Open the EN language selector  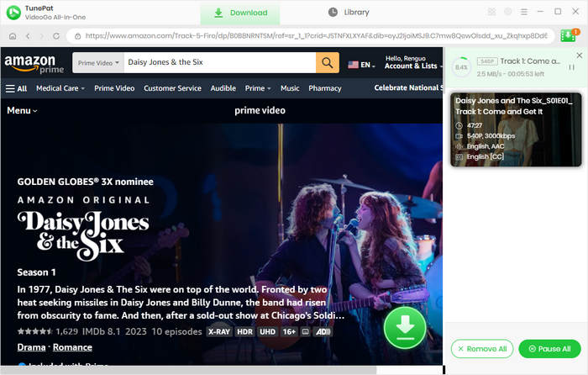click(x=361, y=65)
